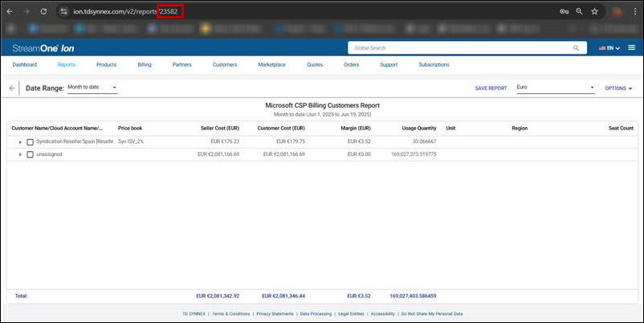644x323 pixels.
Task: Click the Margin (EUR) column header
Action: coord(356,129)
